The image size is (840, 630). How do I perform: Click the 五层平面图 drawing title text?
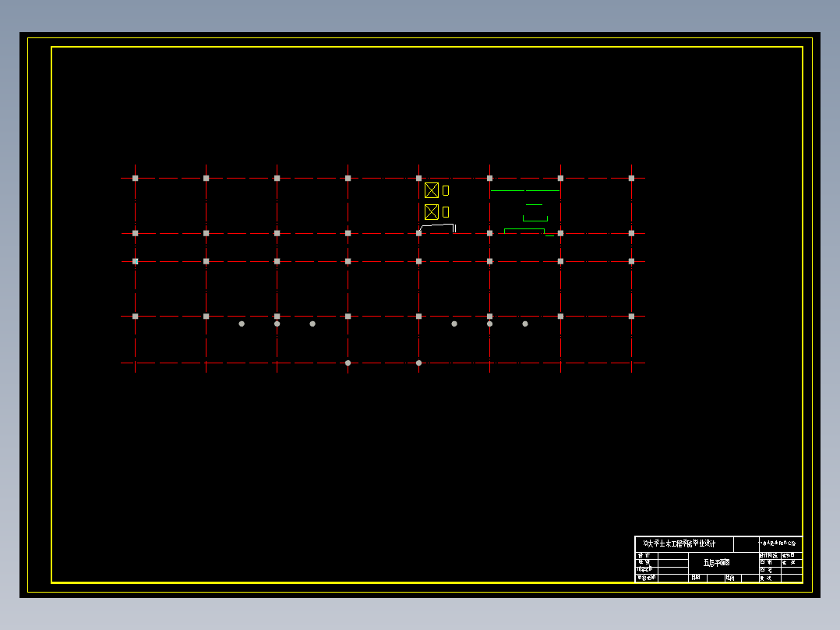tap(717, 562)
